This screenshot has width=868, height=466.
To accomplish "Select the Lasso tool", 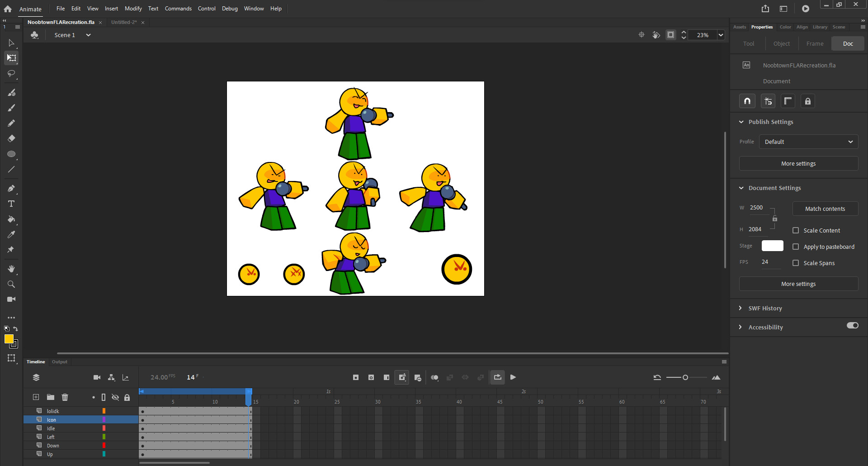I will coord(11,73).
